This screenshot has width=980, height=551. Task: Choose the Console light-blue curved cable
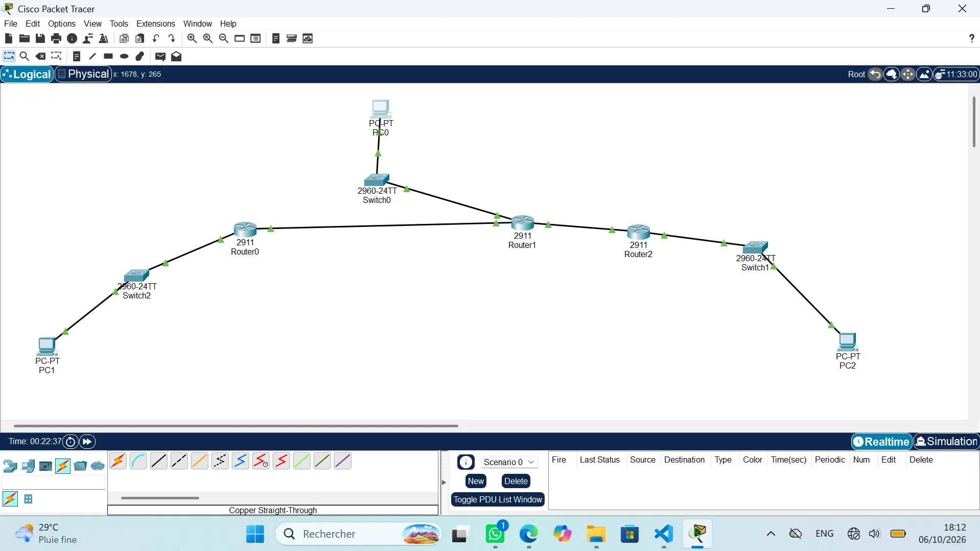(x=138, y=461)
